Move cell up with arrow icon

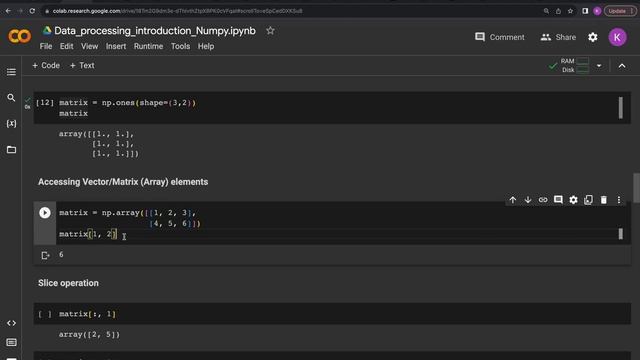click(513, 200)
